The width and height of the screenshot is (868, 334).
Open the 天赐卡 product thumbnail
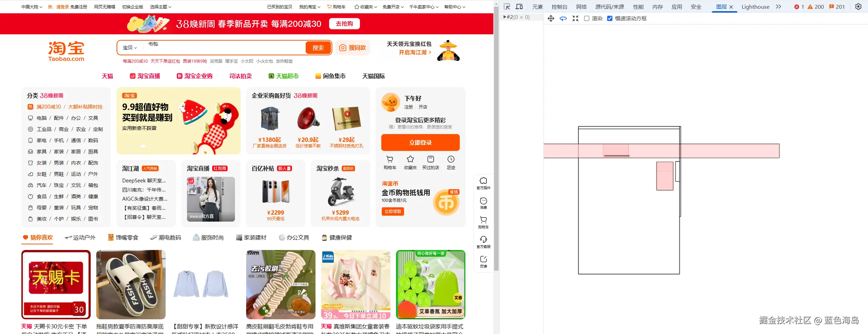coord(56,285)
